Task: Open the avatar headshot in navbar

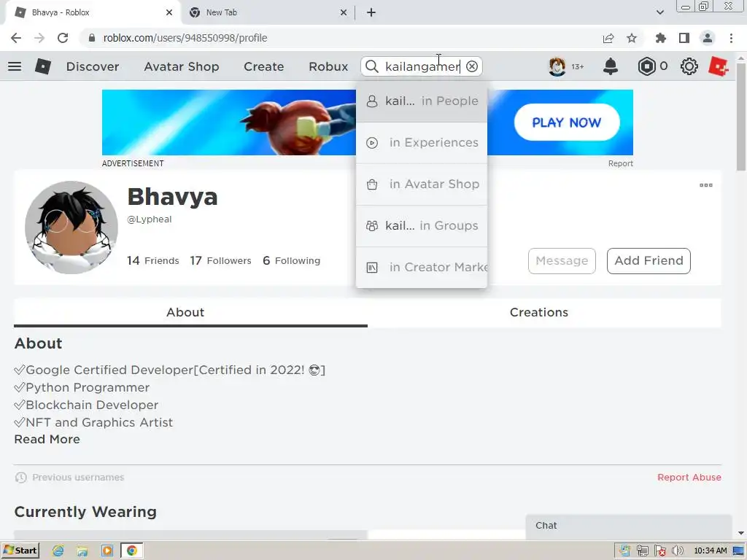Action: click(x=557, y=66)
